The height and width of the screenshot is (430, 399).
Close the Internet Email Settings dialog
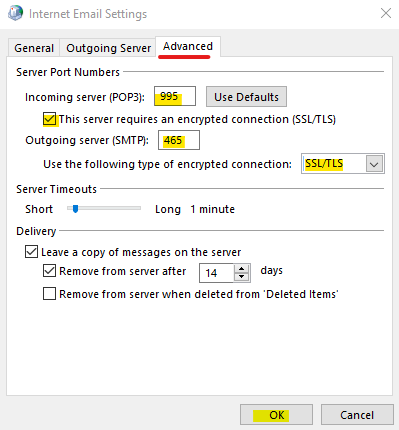point(386,13)
